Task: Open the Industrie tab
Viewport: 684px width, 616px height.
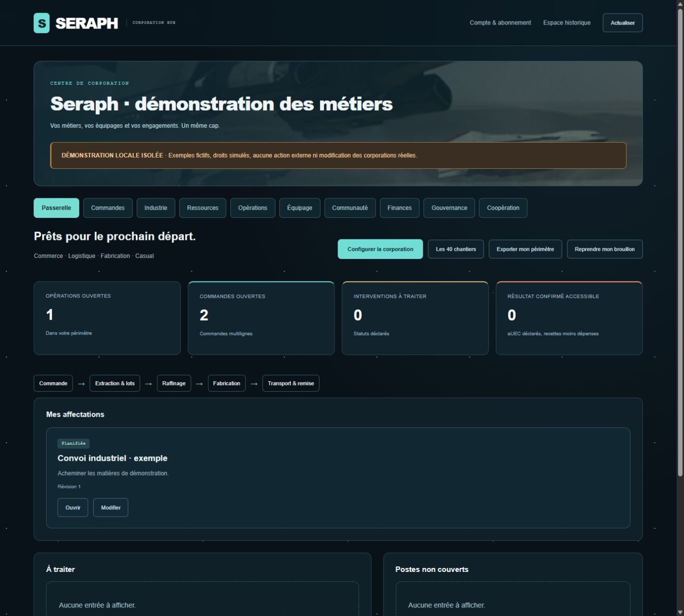Action: (x=156, y=208)
